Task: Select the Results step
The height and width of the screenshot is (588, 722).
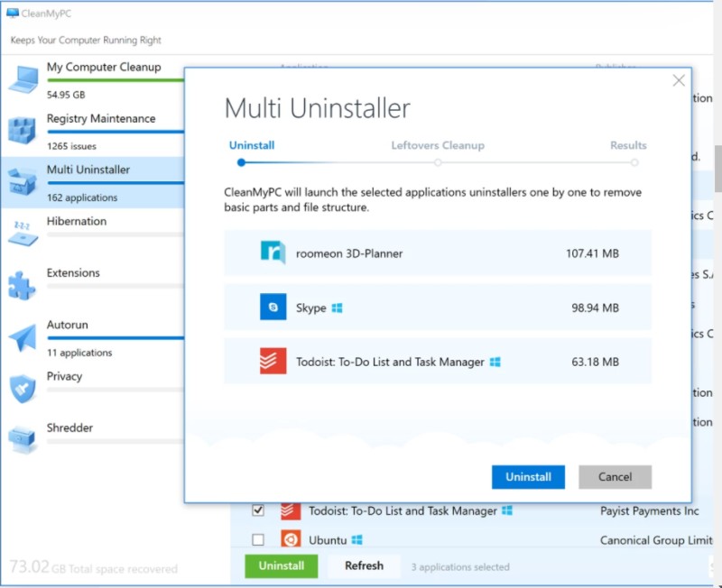Action: click(628, 145)
